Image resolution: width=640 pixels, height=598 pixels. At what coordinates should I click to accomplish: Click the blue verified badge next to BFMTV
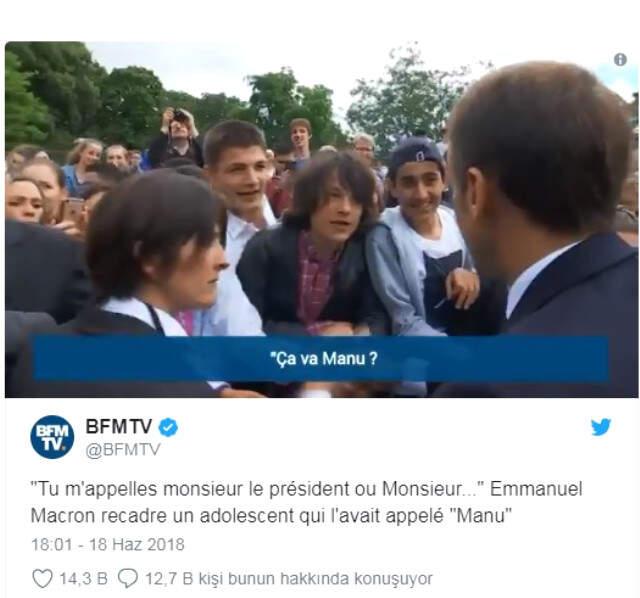tap(168, 427)
